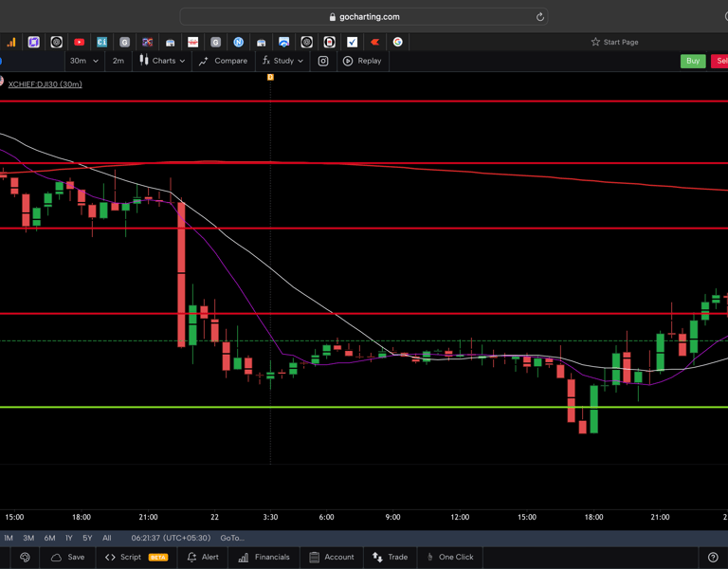Set range to 5Y

point(87,538)
